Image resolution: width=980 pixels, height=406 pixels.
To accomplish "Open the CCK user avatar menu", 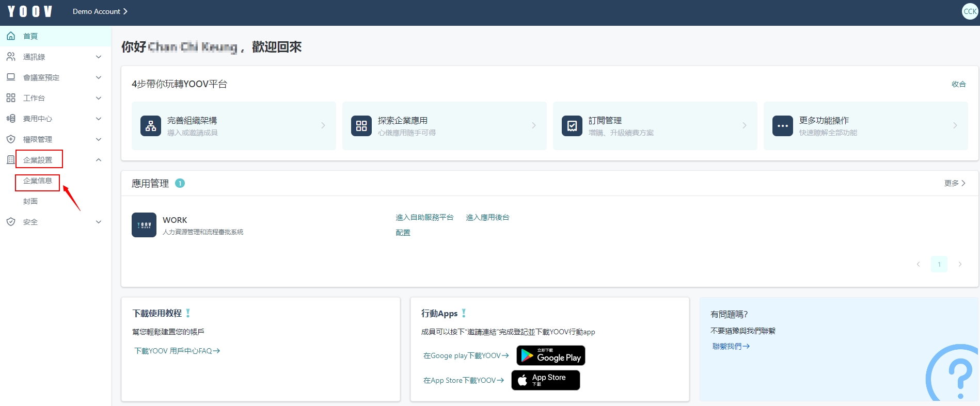I will point(970,11).
